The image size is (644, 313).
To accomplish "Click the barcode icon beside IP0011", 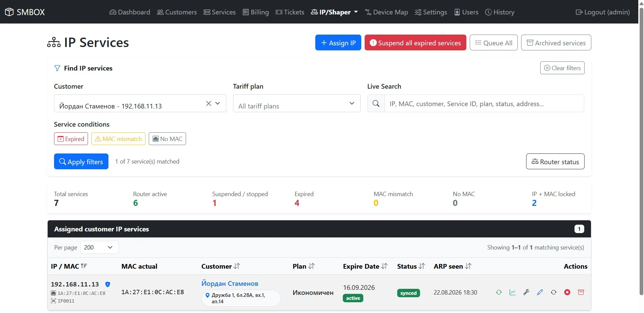I will (x=53, y=301).
